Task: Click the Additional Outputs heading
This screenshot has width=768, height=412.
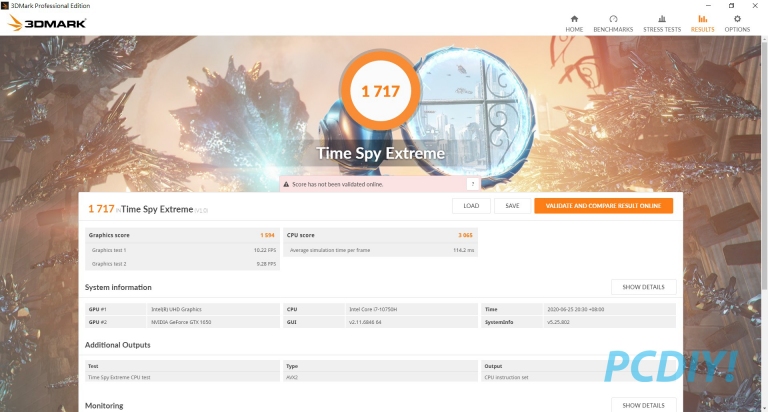Action: [118, 345]
